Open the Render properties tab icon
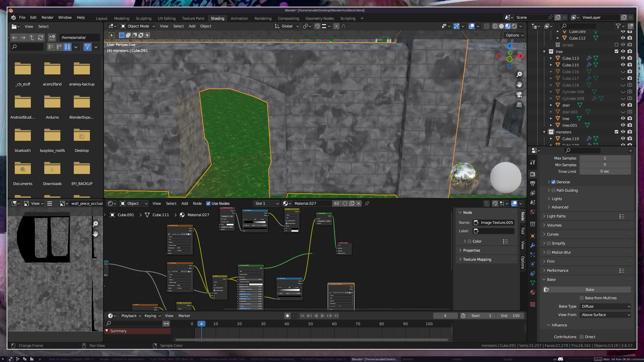 click(x=533, y=174)
